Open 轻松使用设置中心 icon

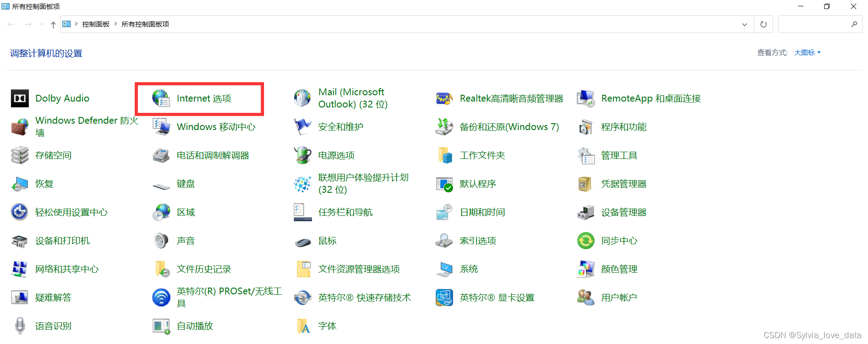20,212
